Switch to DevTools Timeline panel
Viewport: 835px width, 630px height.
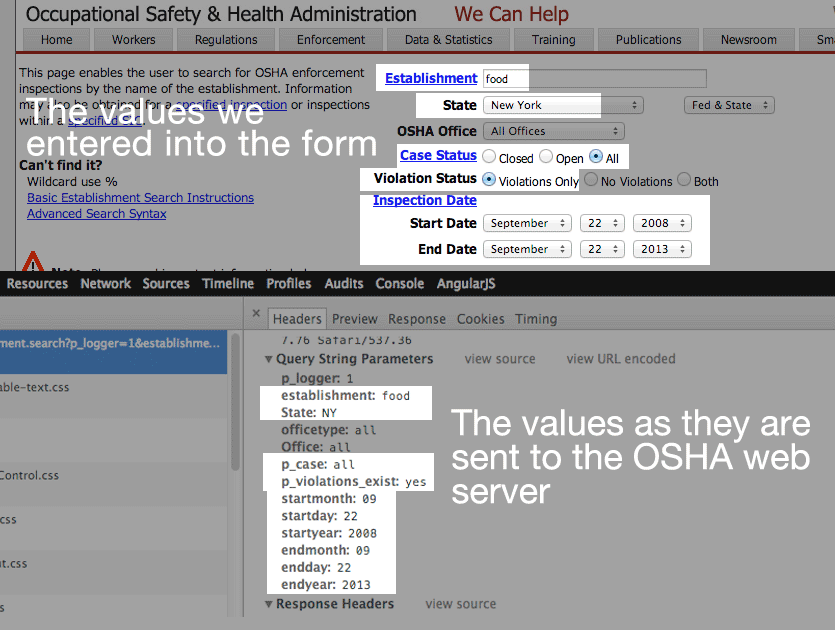point(228,284)
